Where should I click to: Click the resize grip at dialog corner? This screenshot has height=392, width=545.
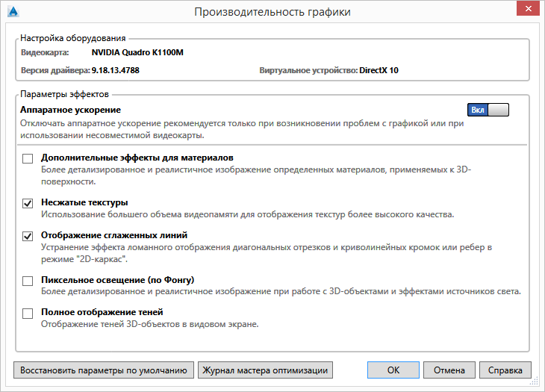[x=535, y=382]
